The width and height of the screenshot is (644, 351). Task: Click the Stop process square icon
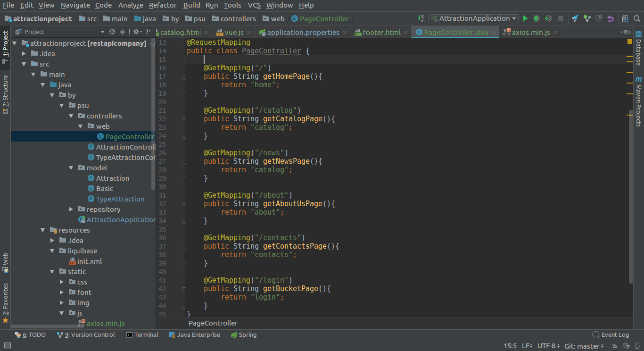[561, 19]
